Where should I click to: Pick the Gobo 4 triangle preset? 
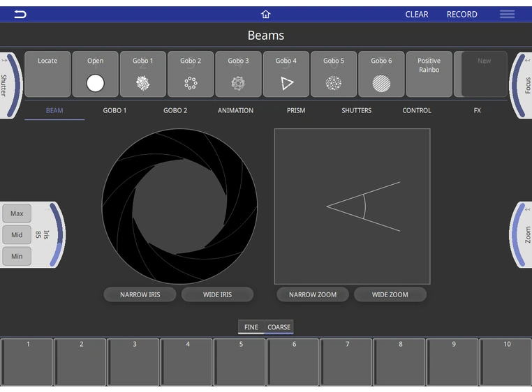(x=286, y=74)
